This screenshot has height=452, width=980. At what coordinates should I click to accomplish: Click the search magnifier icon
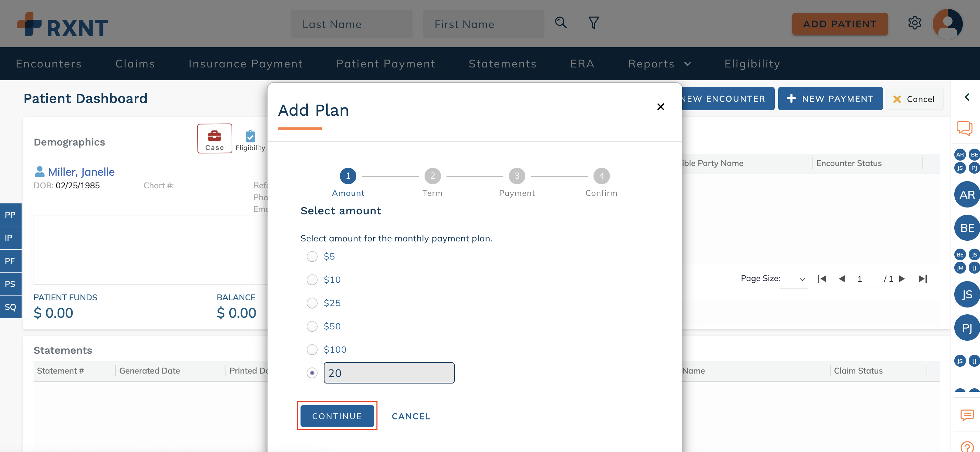pos(560,23)
